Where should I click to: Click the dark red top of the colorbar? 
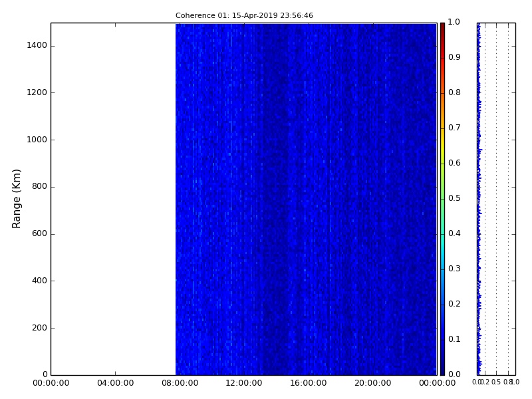pos(442,29)
